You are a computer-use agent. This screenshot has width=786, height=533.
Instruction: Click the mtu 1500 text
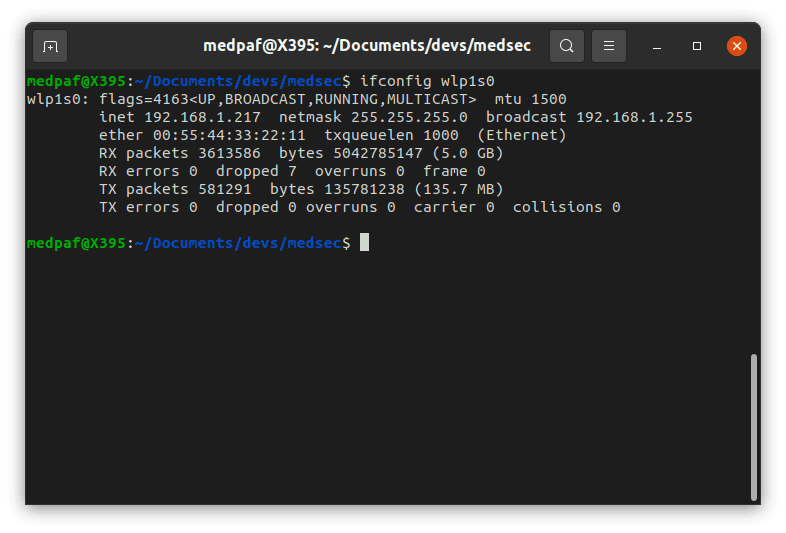point(530,99)
